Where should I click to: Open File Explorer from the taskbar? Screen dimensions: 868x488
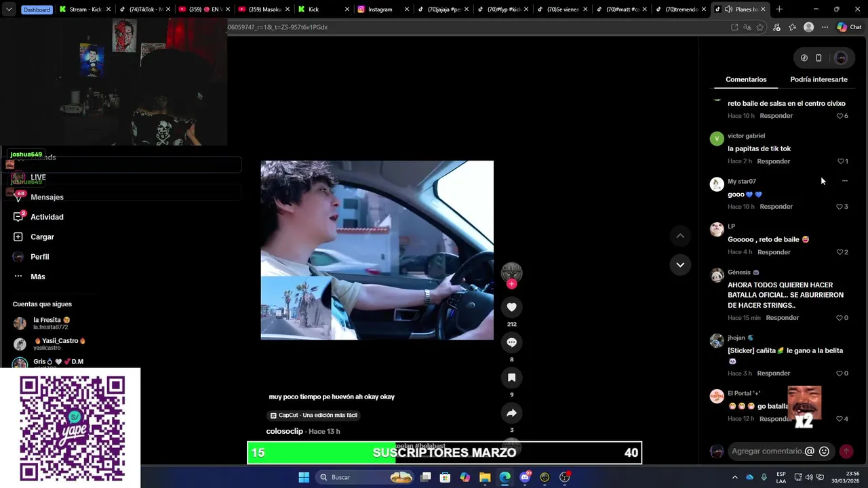click(485, 477)
